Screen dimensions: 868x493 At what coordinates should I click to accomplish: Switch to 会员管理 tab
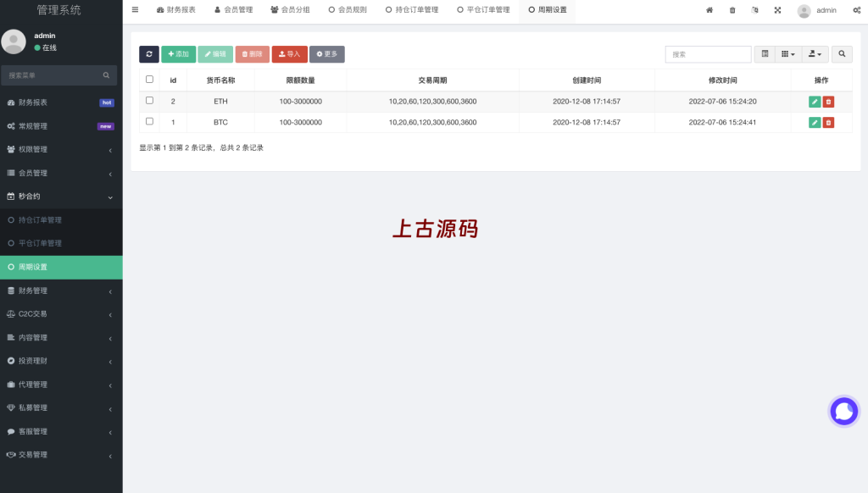234,10
